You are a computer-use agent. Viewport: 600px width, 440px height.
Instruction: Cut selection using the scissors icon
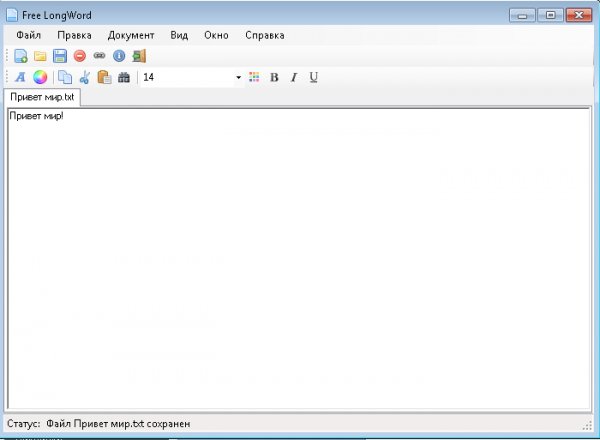(x=85, y=77)
